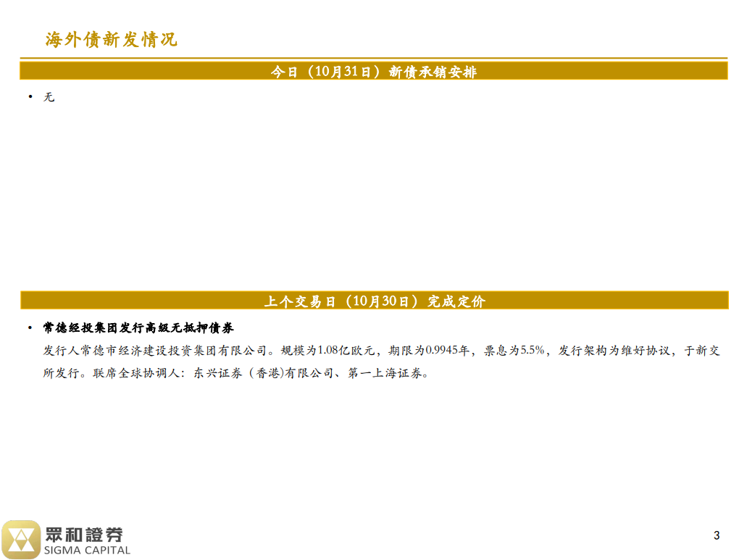
Task: Click the page number 3
Action: click(x=717, y=535)
